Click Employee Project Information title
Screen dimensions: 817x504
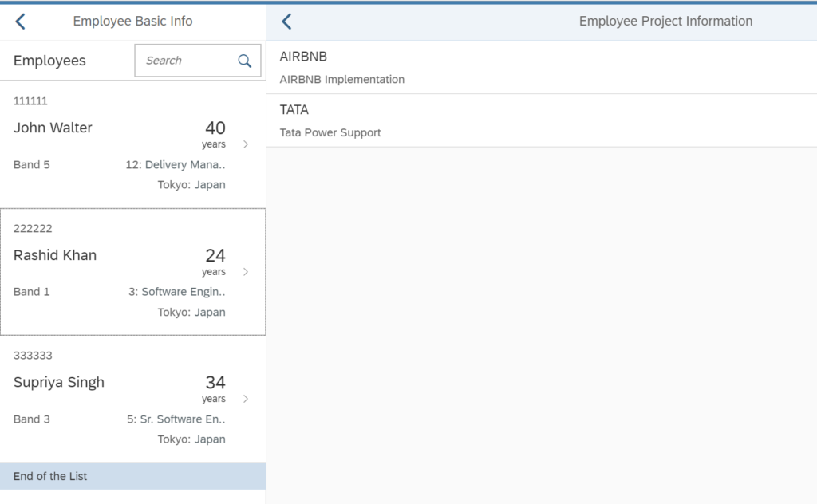(666, 22)
